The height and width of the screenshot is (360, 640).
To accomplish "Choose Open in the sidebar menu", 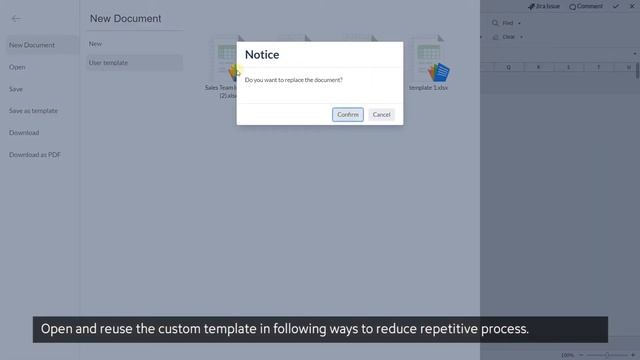I will tap(17, 67).
